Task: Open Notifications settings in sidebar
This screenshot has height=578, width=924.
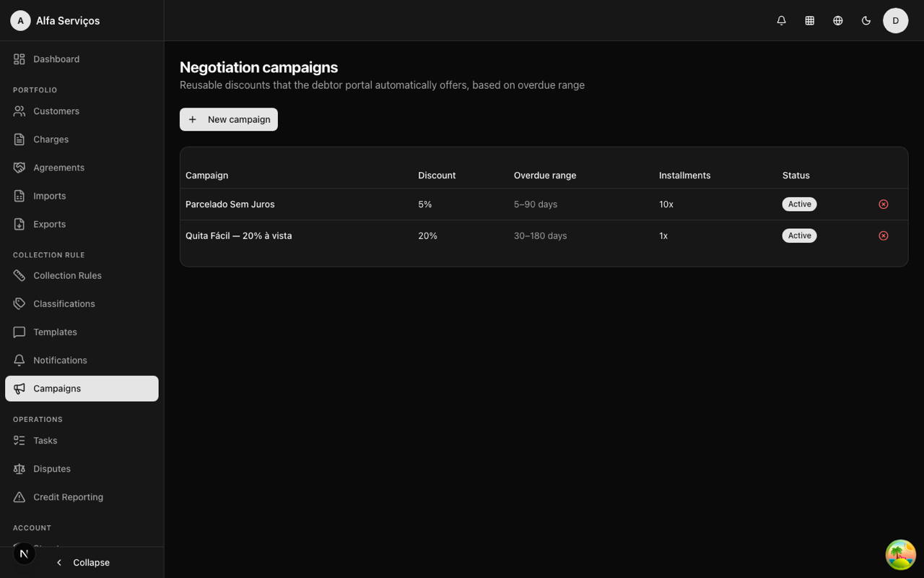Action: pos(82,361)
